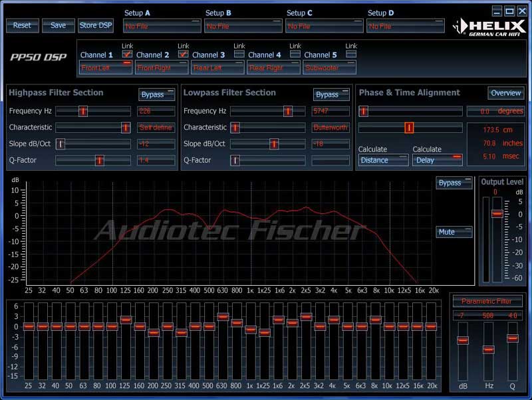Click the Reset button
Viewport: 532px width, 400px height.
(23, 25)
